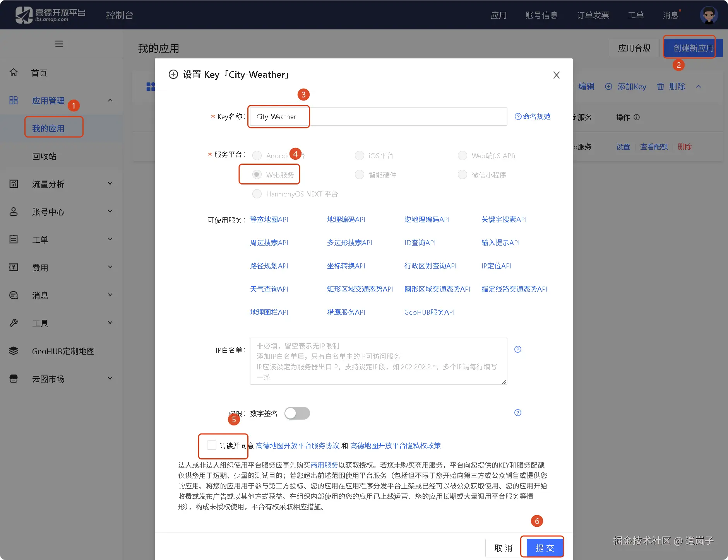
Task: Open the IP定位API link
Action: [x=497, y=266]
